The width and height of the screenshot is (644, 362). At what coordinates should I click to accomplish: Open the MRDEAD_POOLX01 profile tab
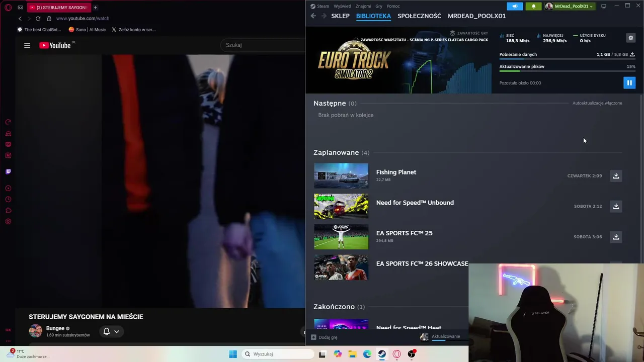(x=476, y=16)
